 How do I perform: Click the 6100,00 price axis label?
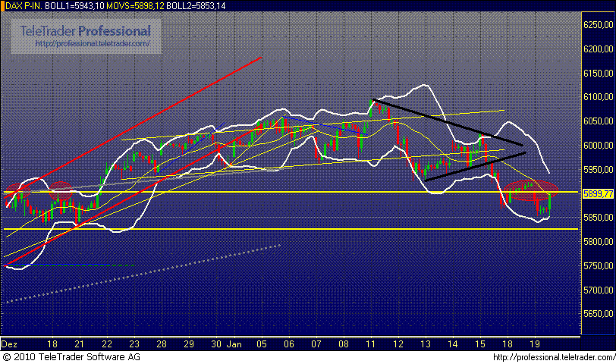click(598, 97)
